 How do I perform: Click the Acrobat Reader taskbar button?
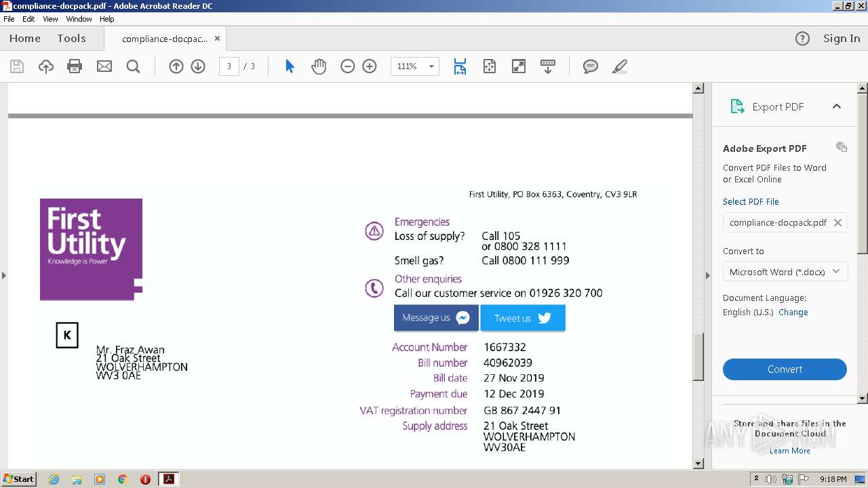coord(168,479)
